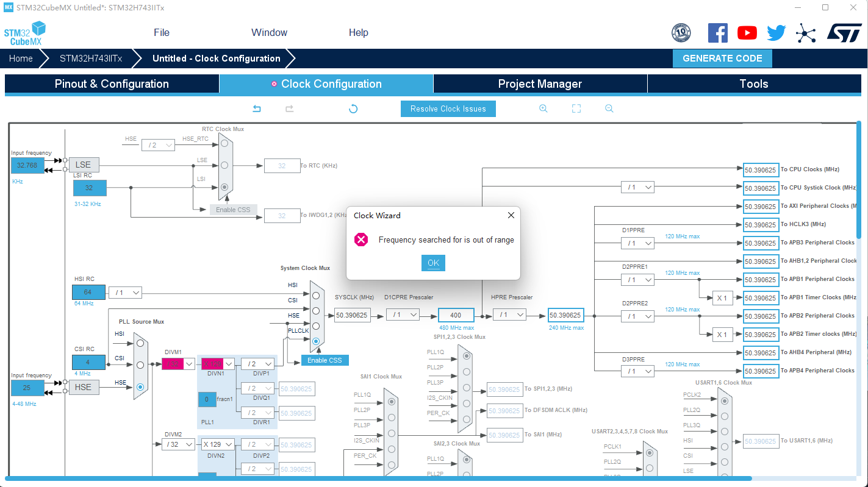Close the Clock Wizard dialog with X
The height and width of the screenshot is (487, 868).
(511, 215)
